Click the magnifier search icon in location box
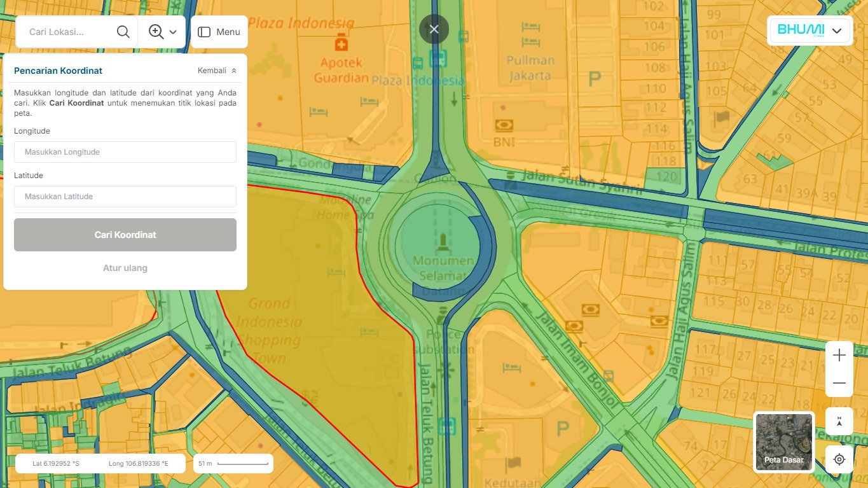868x488 pixels. tap(123, 32)
